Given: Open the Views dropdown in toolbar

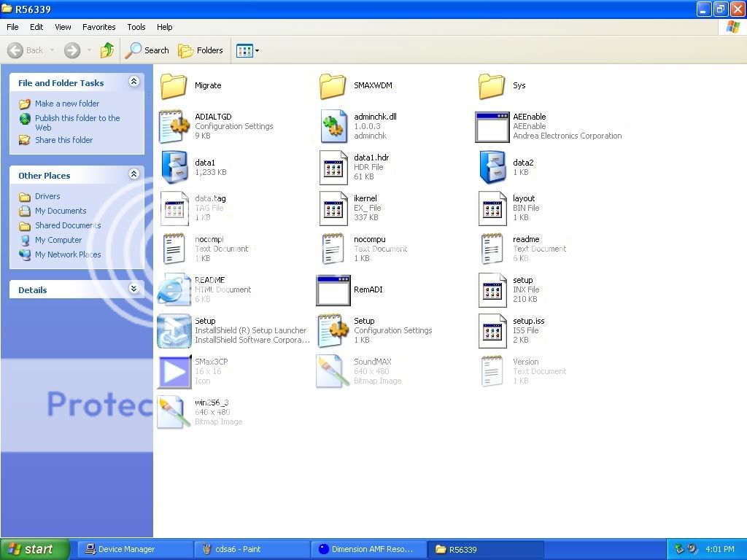Looking at the screenshot, I should [x=247, y=50].
